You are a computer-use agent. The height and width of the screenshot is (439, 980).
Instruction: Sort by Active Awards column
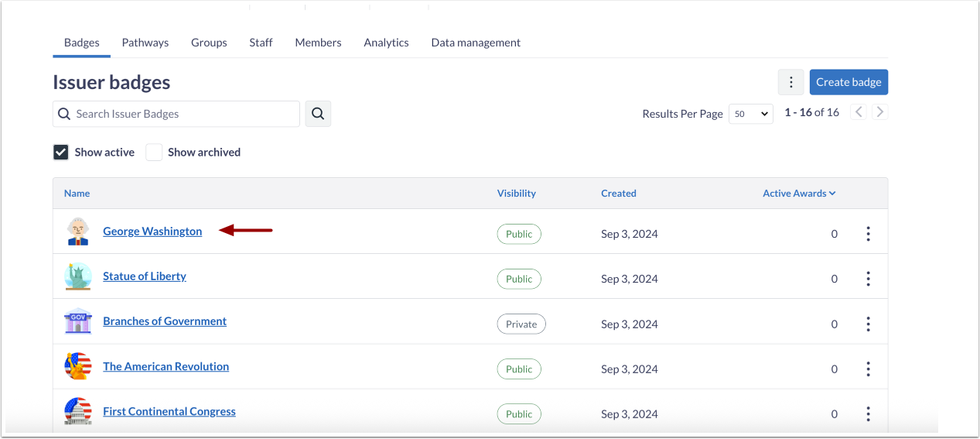point(799,194)
